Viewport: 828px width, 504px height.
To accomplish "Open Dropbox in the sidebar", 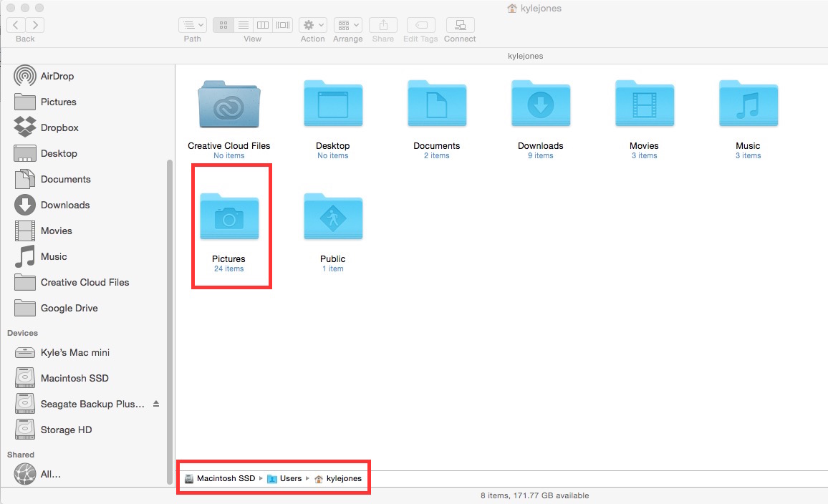I will click(59, 127).
